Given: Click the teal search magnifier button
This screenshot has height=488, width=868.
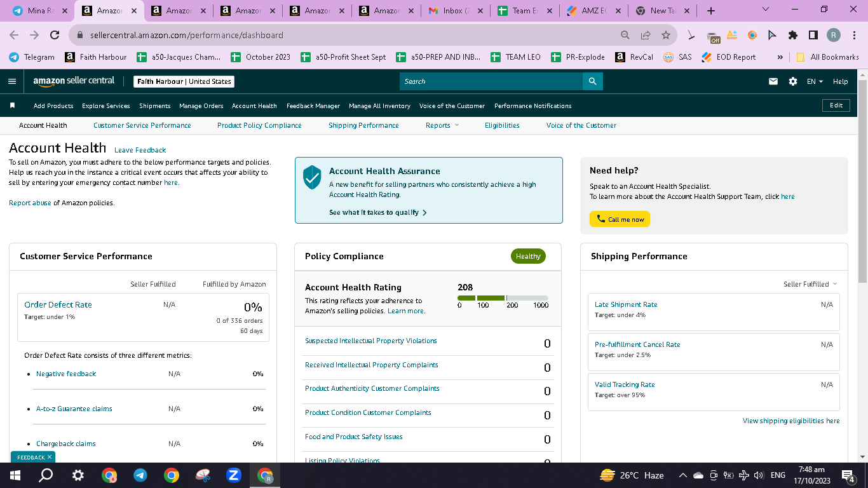Looking at the screenshot, I should [592, 81].
